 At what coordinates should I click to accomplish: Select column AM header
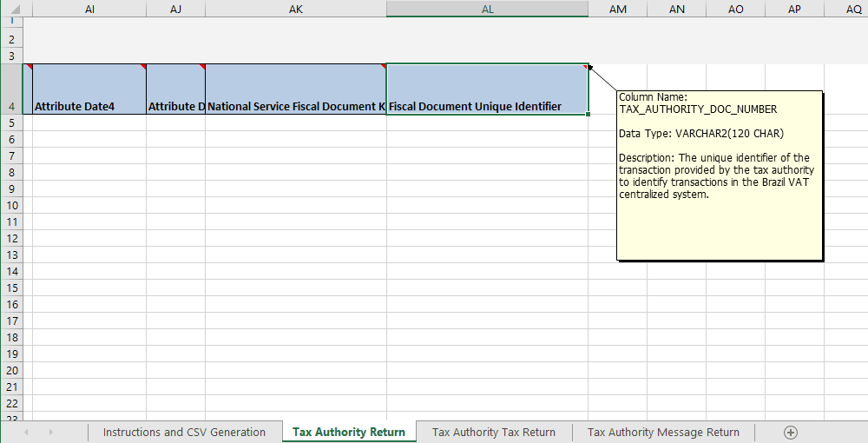point(618,9)
